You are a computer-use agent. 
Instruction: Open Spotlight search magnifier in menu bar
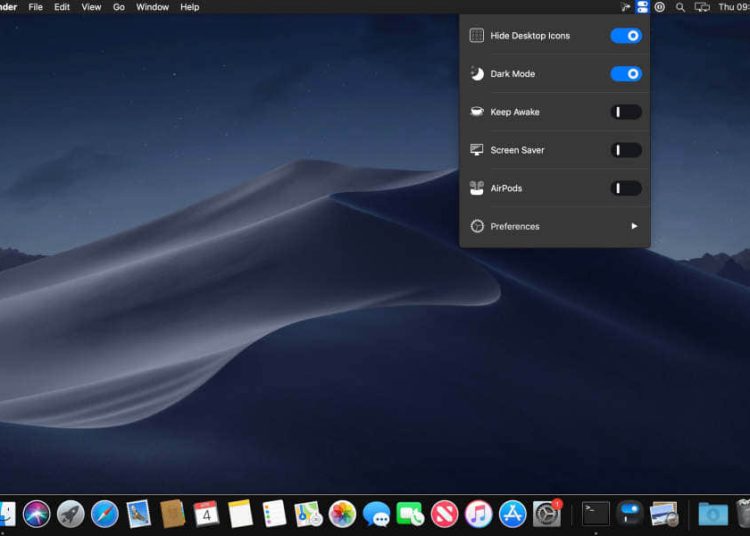pos(680,7)
